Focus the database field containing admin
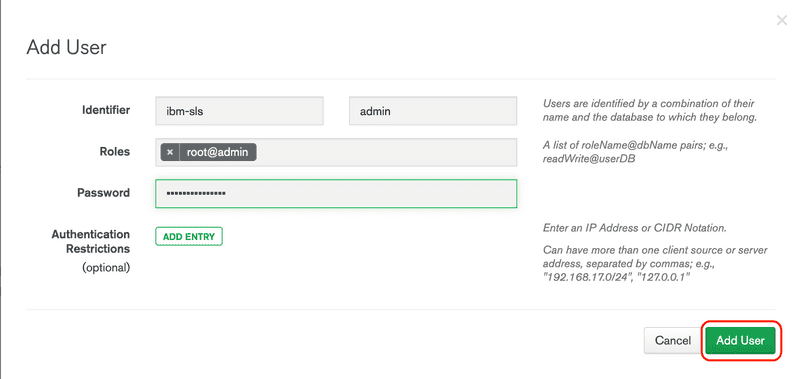Screen dimensions: 800x379 [x=433, y=111]
